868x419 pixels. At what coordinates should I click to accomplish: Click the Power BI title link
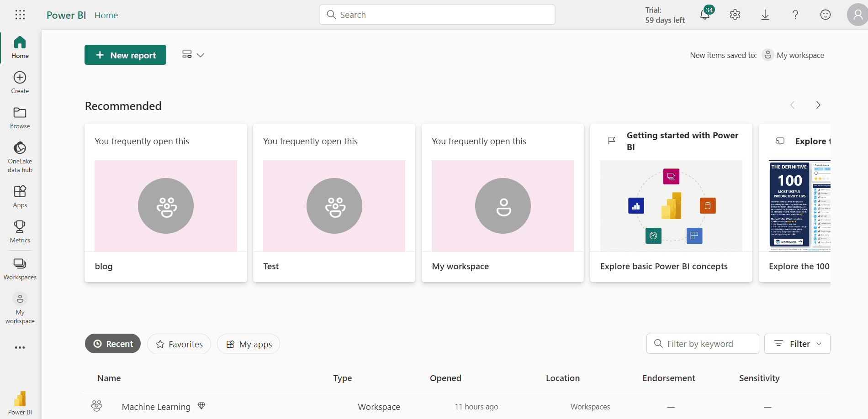coord(66,15)
